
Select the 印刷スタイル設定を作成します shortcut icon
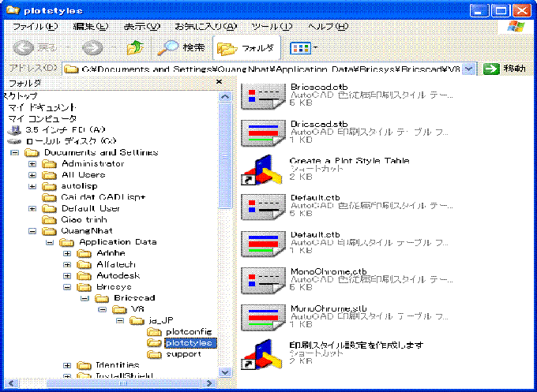262,354
